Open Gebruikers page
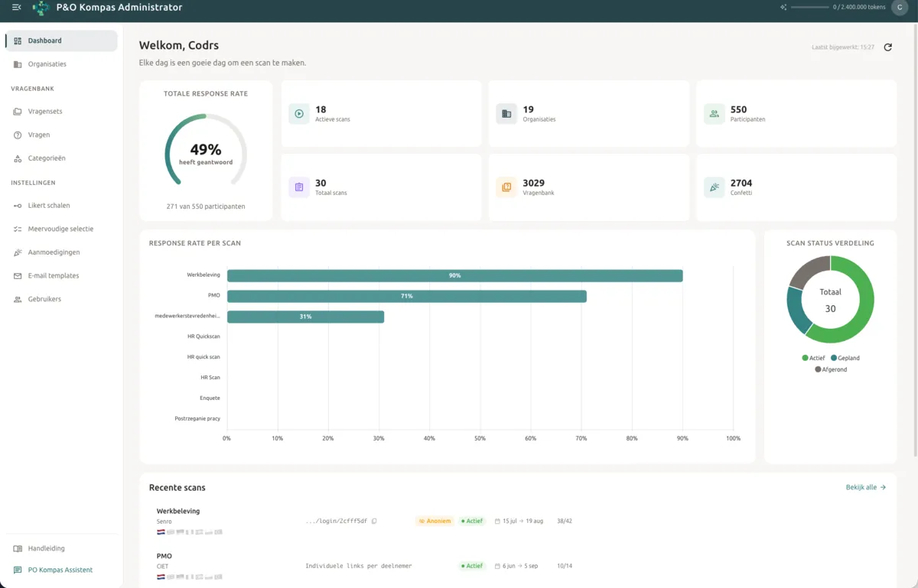Viewport: 918px width, 588px height. 61,299
